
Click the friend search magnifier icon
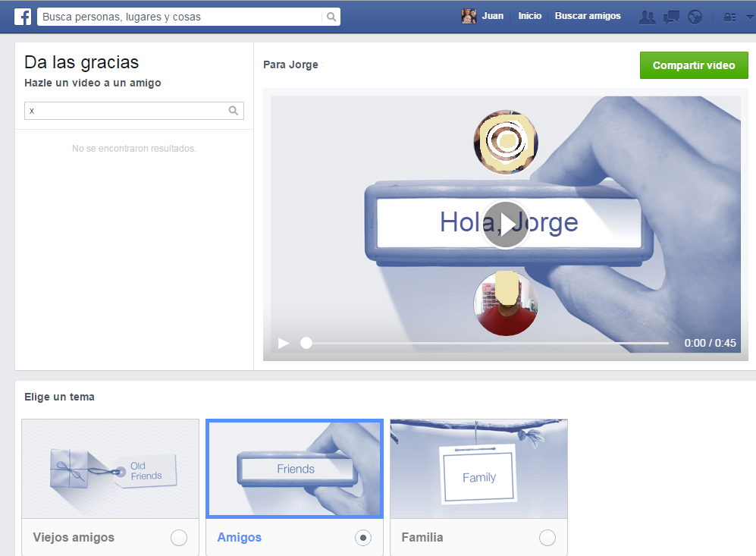234,111
